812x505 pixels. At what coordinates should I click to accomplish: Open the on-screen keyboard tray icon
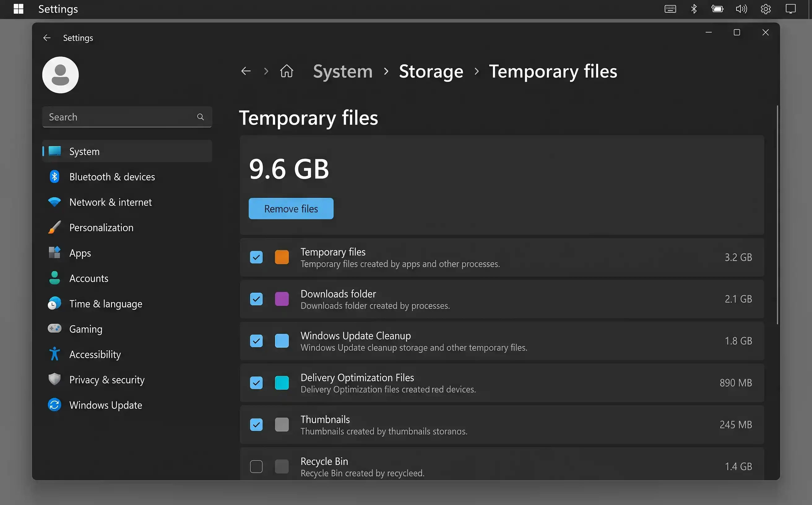coord(670,9)
